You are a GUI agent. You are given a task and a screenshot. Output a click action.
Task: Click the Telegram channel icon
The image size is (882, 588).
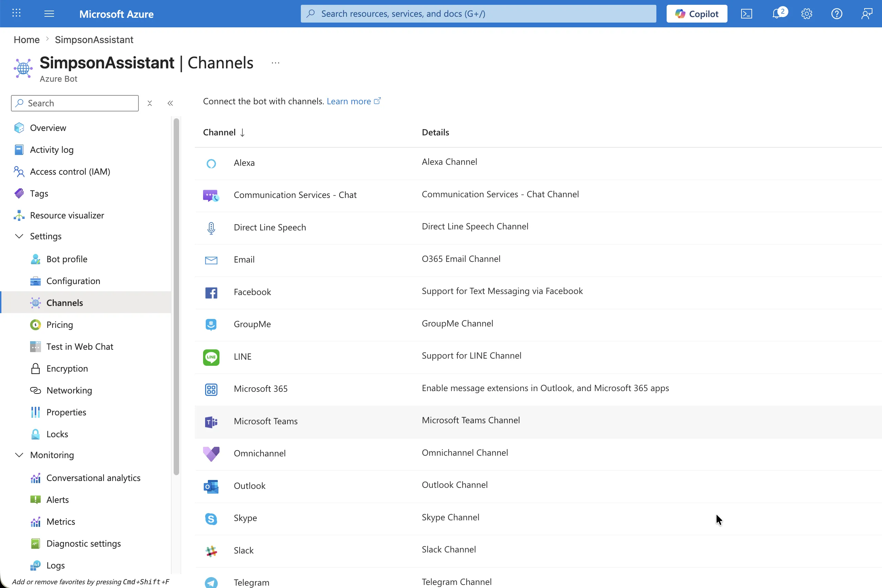211,583
